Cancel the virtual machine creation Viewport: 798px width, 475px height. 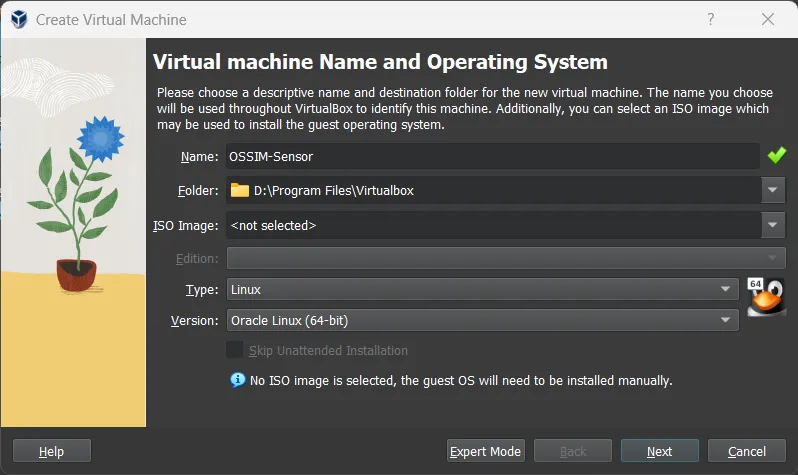coord(746,451)
